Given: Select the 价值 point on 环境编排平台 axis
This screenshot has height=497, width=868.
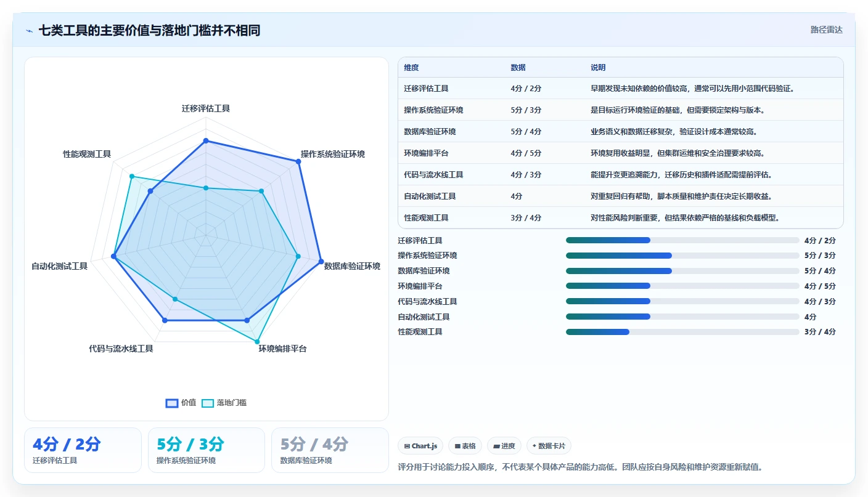Looking at the screenshot, I should coord(247,320).
